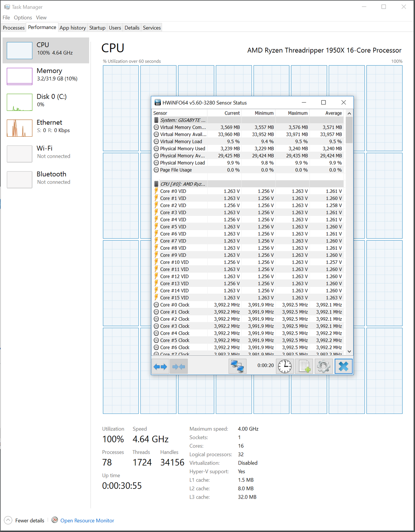Click Physical Memory Used sensor icon
The image size is (415, 532).
pyautogui.click(x=156, y=149)
